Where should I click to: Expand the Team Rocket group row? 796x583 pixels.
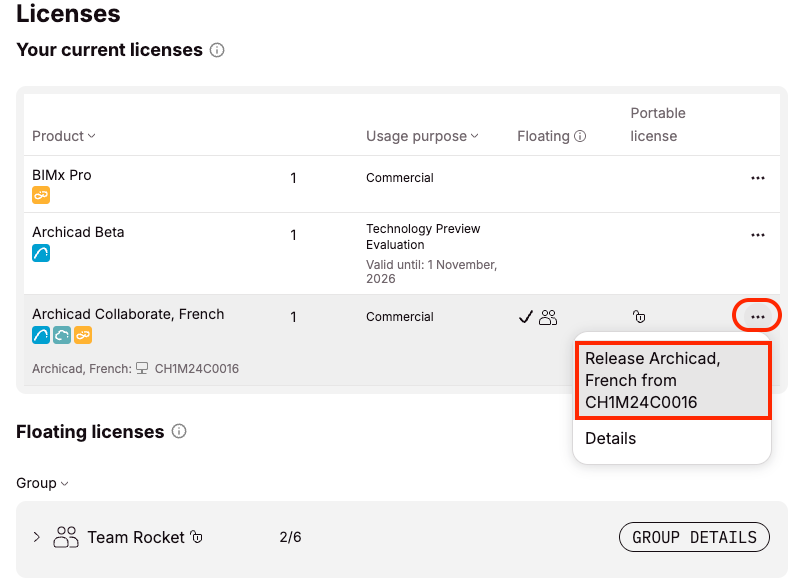click(x=36, y=537)
